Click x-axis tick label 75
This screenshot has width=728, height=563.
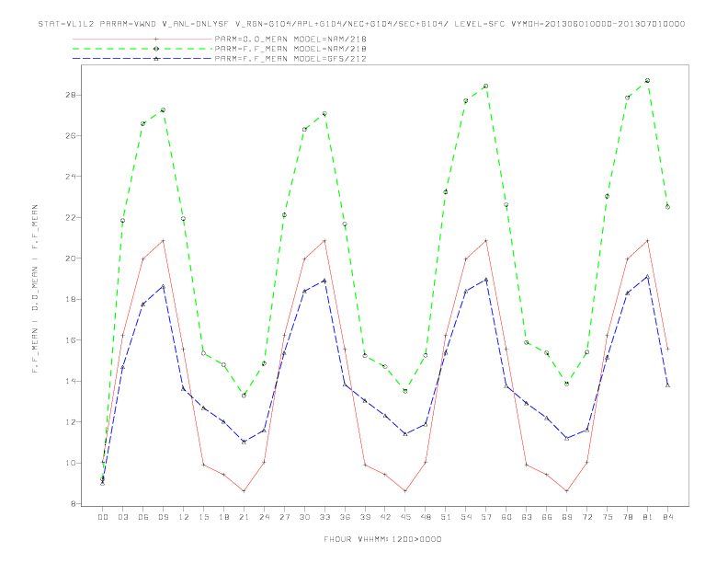point(608,517)
